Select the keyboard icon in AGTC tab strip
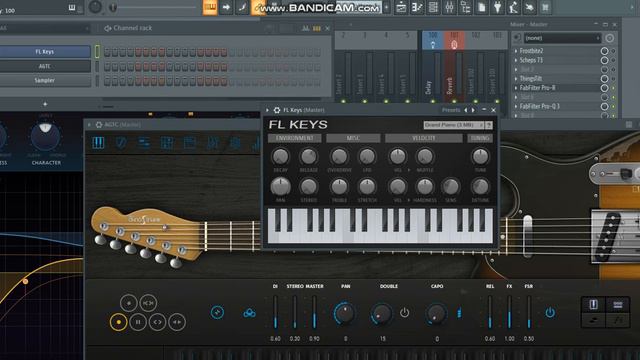640x360 pixels. pos(98,143)
